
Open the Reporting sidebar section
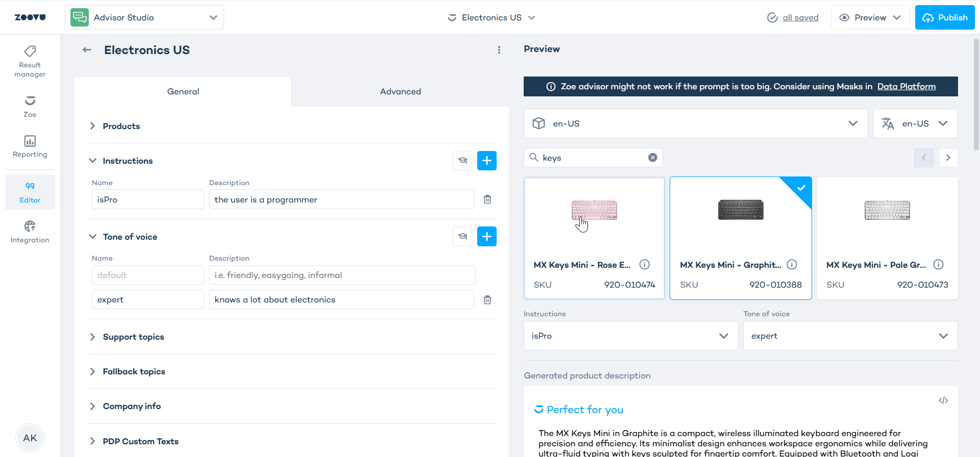pos(30,146)
